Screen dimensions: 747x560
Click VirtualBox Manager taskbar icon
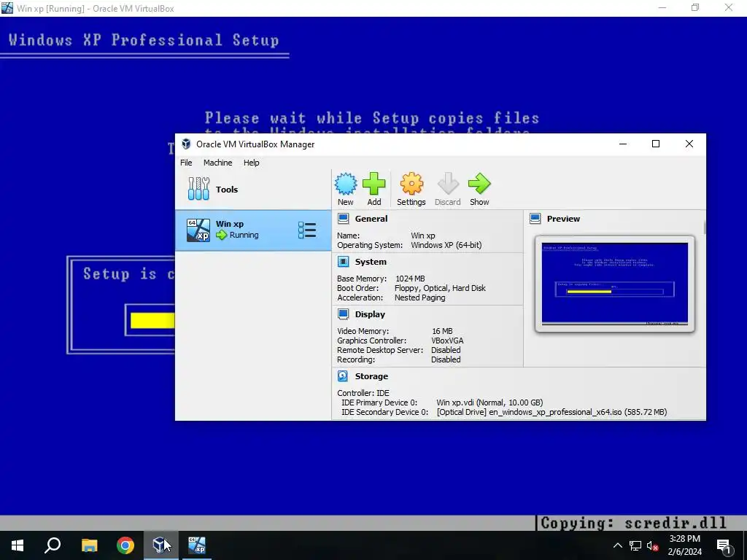pos(161,545)
